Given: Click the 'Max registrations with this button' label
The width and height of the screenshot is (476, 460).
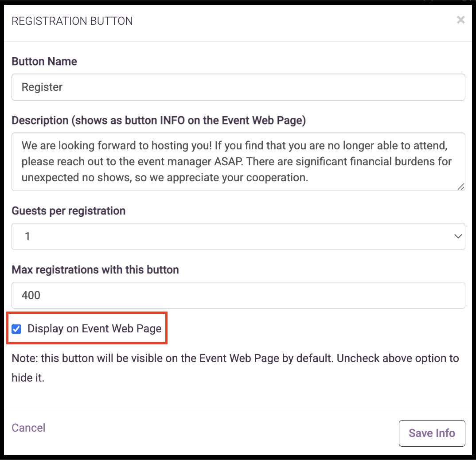Looking at the screenshot, I should [95, 270].
